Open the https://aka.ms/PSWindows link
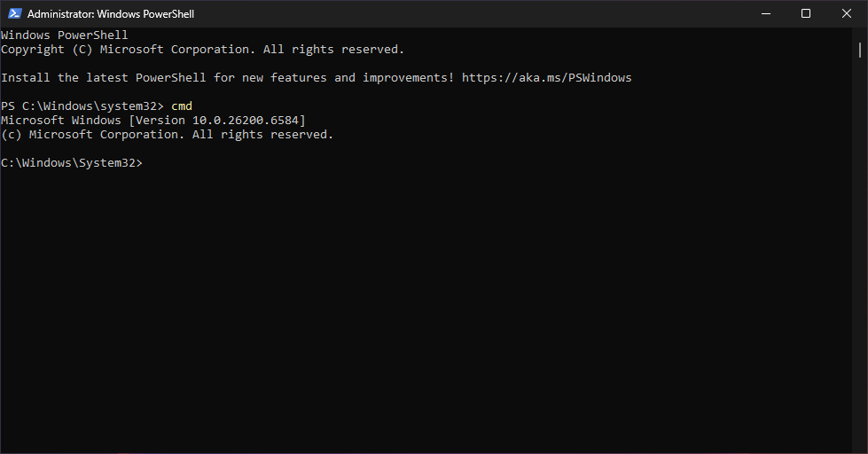 pos(546,78)
